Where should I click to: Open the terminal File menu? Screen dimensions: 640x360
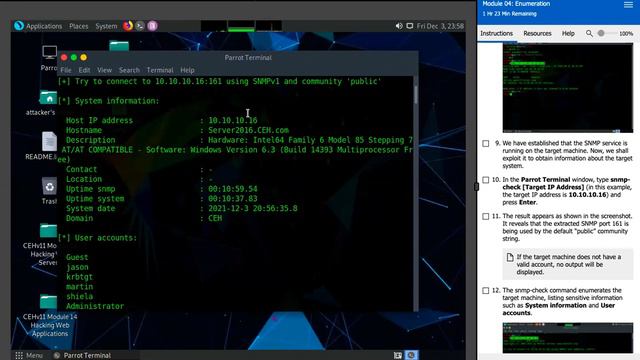pyautogui.click(x=66, y=70)
